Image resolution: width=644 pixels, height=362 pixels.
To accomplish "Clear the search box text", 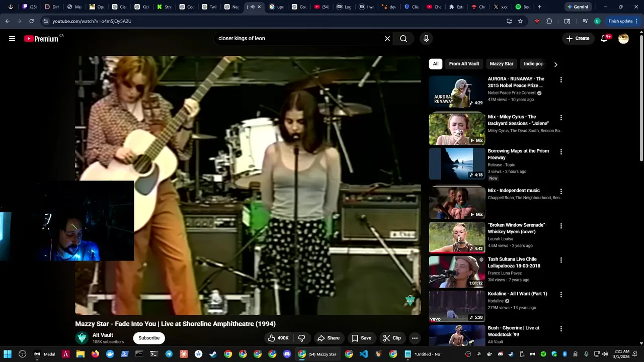I will pyautogui.click(x=387, y=38).
